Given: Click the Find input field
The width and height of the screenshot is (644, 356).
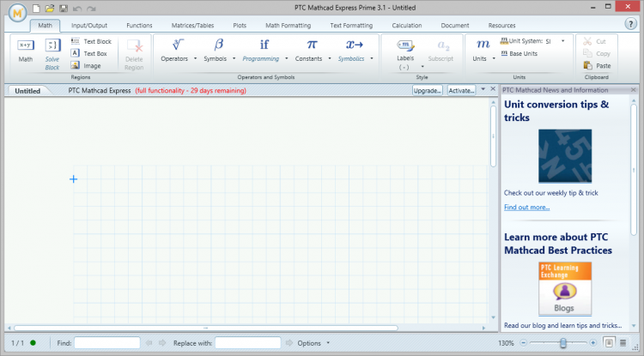Looking at the screenshot, I should pyautogui.click(x=107, y=343).
